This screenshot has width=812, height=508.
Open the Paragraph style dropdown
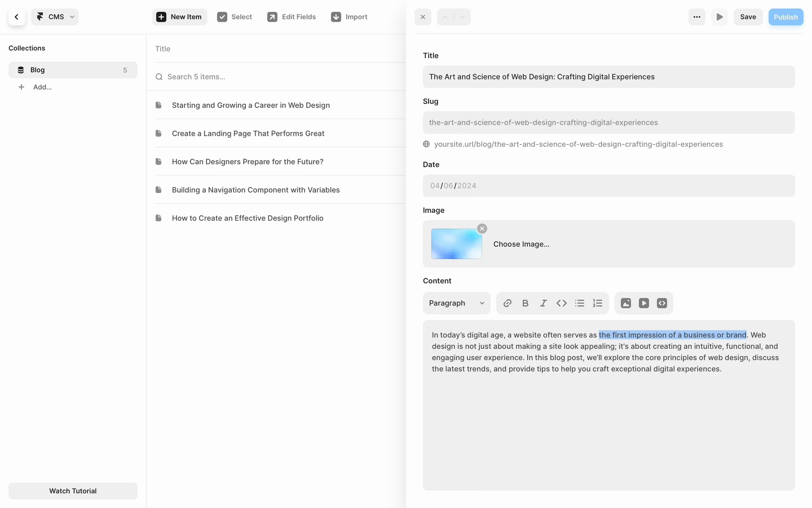tap(456, 303)
